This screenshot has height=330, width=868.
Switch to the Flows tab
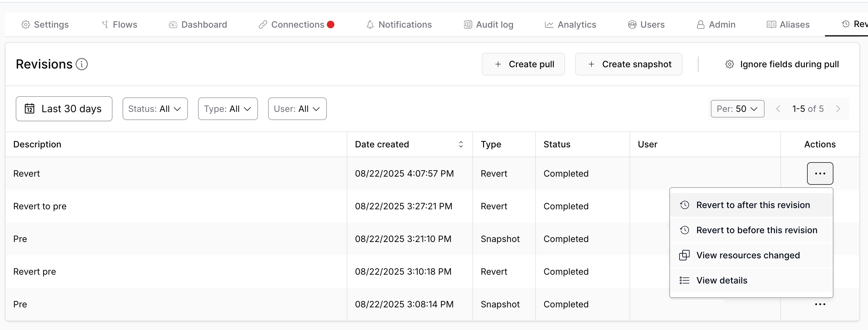coord(119,25)
